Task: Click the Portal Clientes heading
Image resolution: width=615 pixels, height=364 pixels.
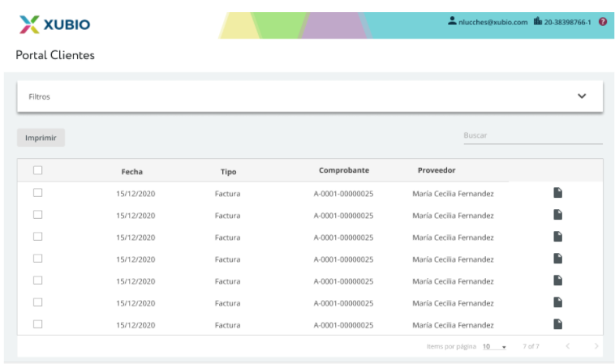Action: (55, 55)
